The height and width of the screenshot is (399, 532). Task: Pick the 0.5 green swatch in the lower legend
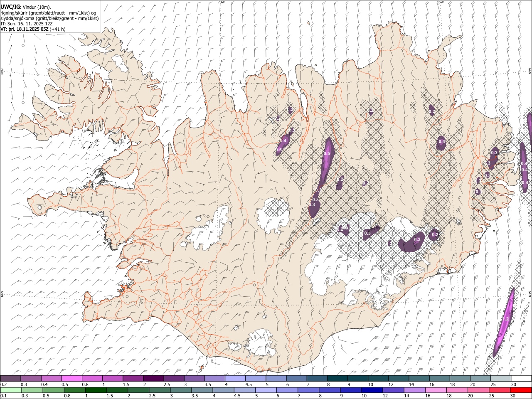point(53,390)
